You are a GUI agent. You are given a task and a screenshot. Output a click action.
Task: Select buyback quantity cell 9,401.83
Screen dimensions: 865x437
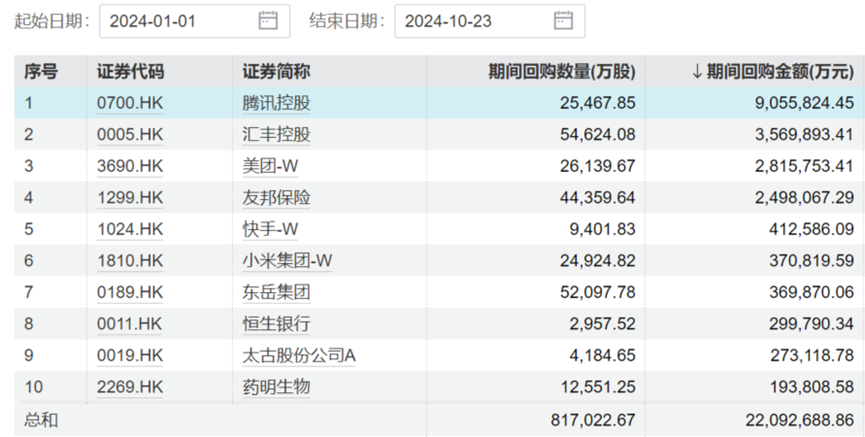pyautogui.click(x=602, y=229)
